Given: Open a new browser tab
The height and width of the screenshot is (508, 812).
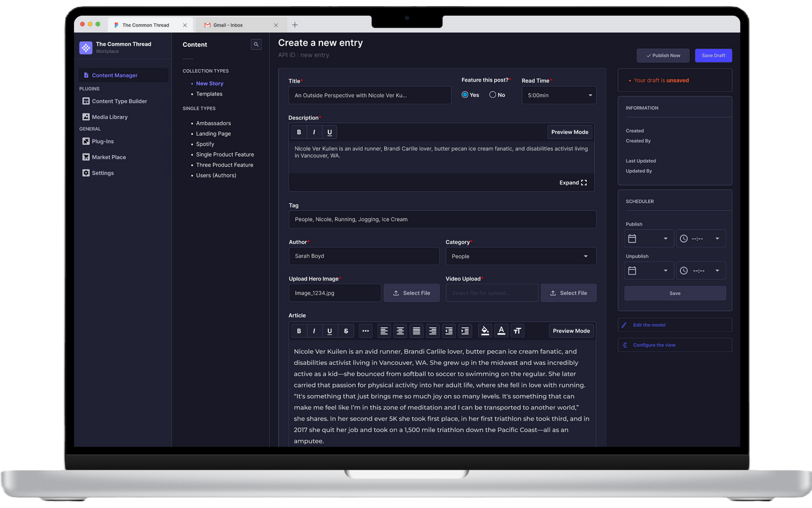Looking at the screenshot, I should coord(295,25).
